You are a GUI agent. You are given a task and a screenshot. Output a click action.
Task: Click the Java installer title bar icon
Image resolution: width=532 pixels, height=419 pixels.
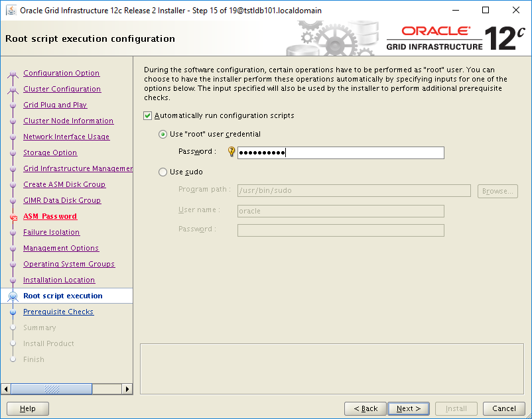[x=11, y=11]
